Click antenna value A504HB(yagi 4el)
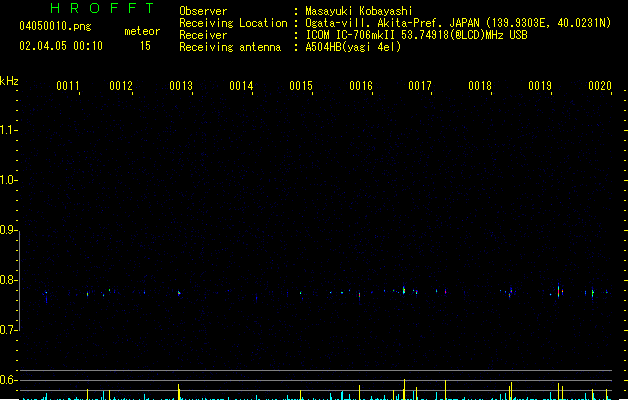This screenshot has height=400, width=629. 353,47
